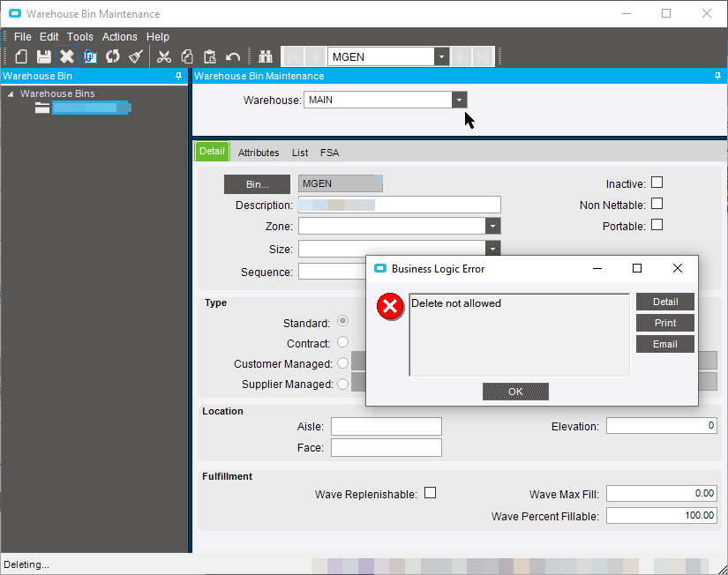Select the Supplier Managed radio button
Screen dimensions: 728x575
[342, 385]
